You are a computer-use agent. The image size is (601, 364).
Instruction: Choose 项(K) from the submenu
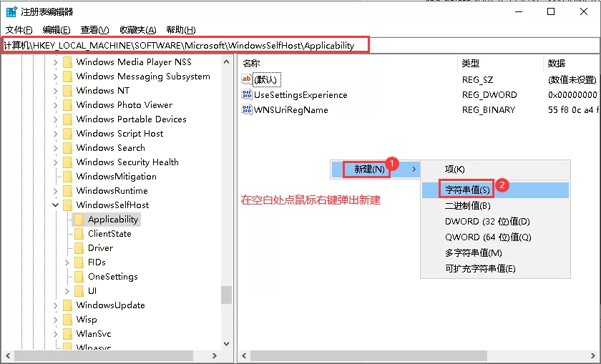(x=495, y=169)
